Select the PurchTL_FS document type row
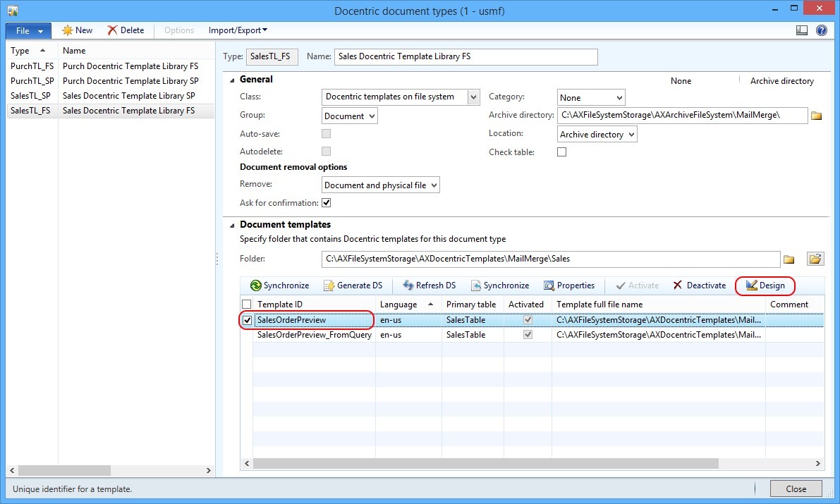The height and width of the screenshot is (504, 840). click(x=110, y=66)
